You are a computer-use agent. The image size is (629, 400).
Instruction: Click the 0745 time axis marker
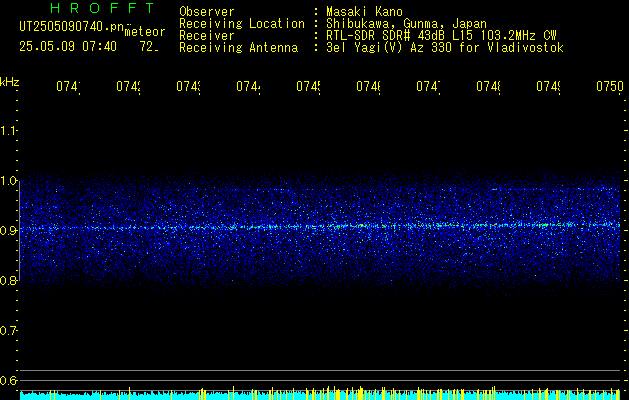coord(308,87)
